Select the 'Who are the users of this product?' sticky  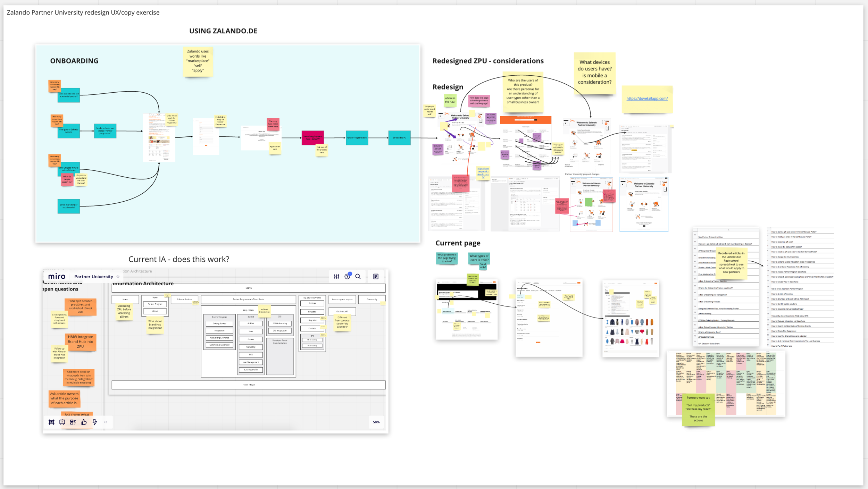click(x=523, y=92)
